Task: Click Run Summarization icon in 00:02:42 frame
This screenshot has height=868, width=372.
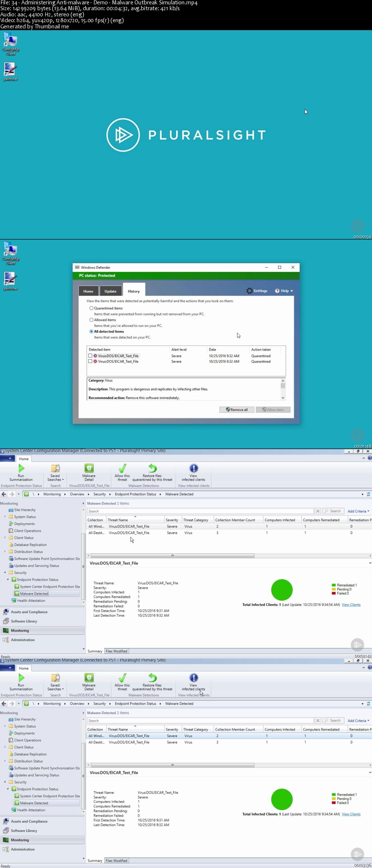Action: [21, 468]
